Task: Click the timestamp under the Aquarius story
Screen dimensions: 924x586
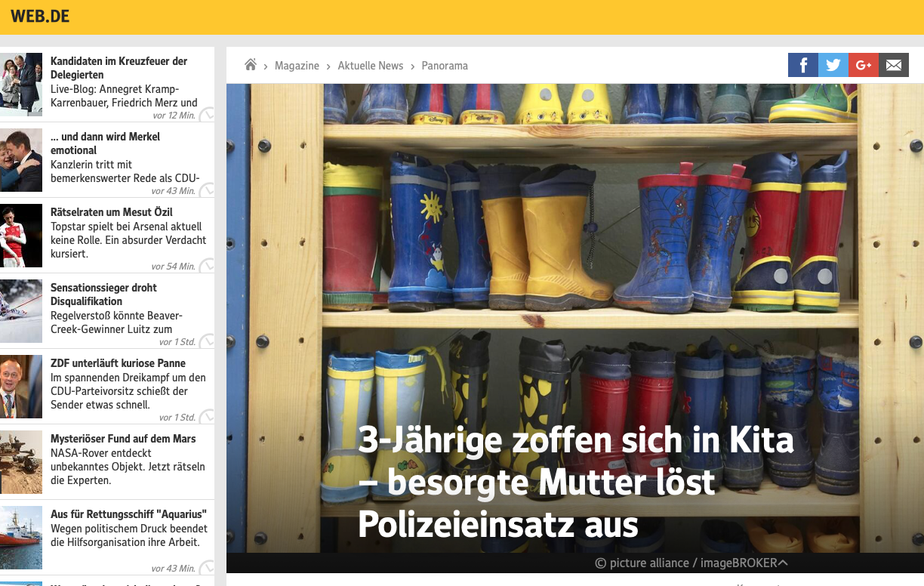Action: (173, 569)
